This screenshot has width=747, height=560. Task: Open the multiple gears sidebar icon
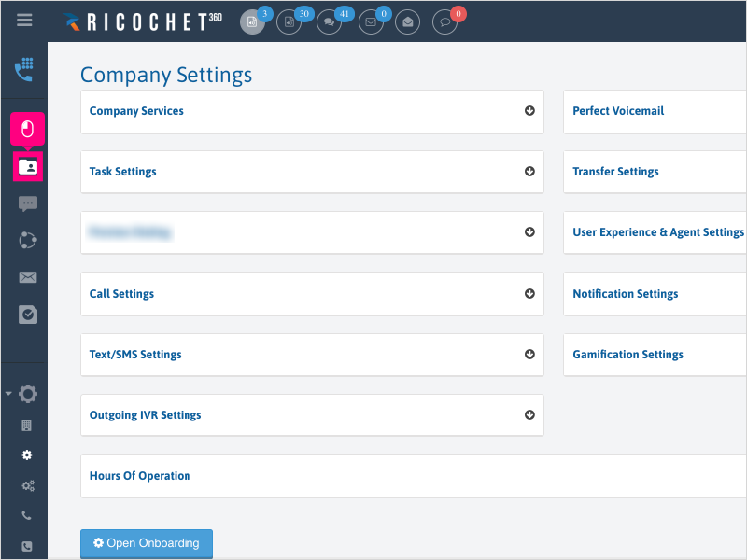[28, 485]
